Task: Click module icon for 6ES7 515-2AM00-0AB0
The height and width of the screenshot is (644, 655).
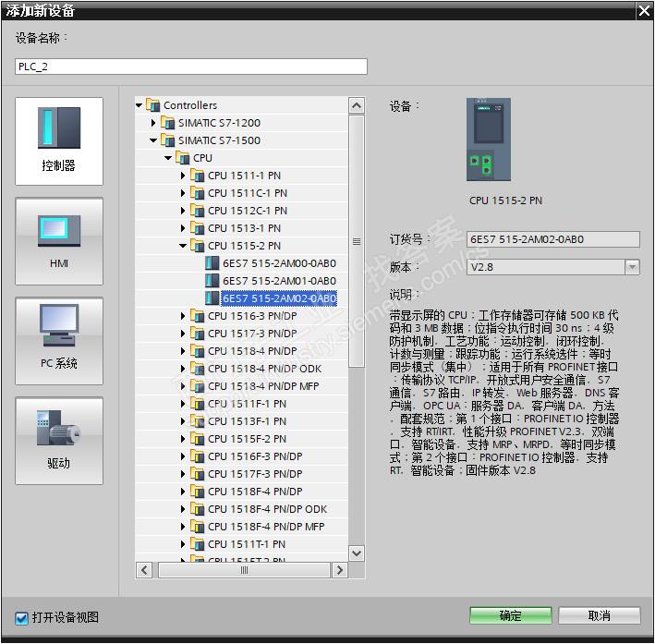Action: click(212, 263)
